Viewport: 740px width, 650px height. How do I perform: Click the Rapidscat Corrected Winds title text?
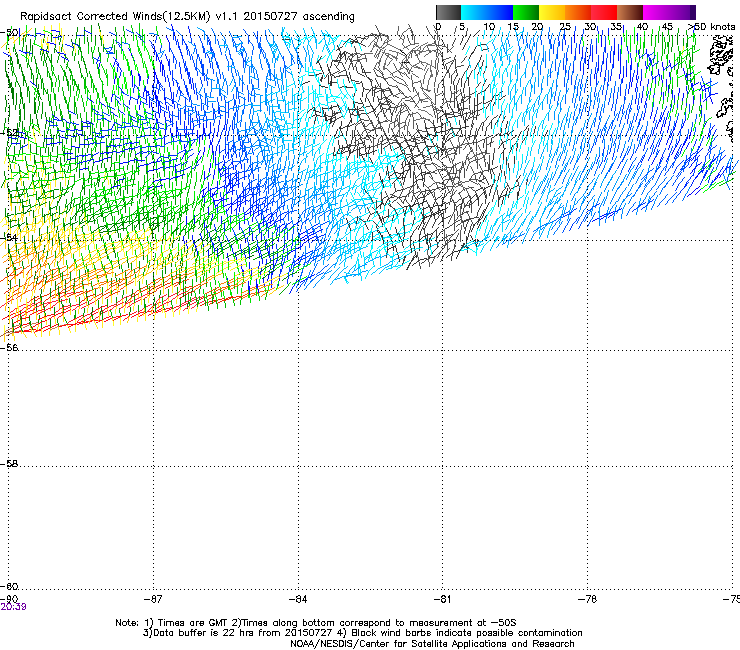(187, 16)
